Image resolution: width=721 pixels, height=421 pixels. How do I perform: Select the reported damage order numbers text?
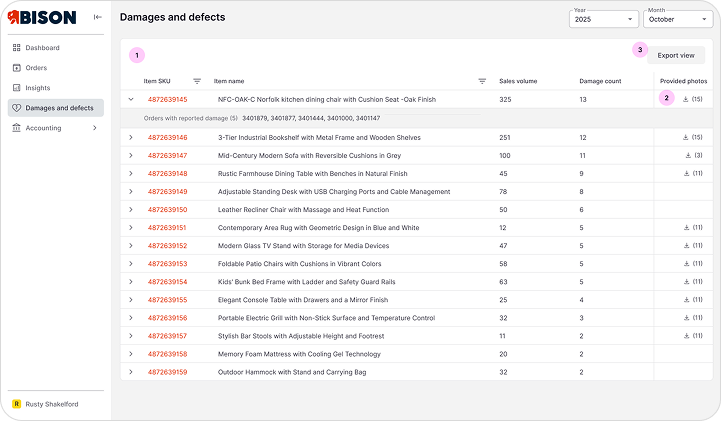point(311,118)
